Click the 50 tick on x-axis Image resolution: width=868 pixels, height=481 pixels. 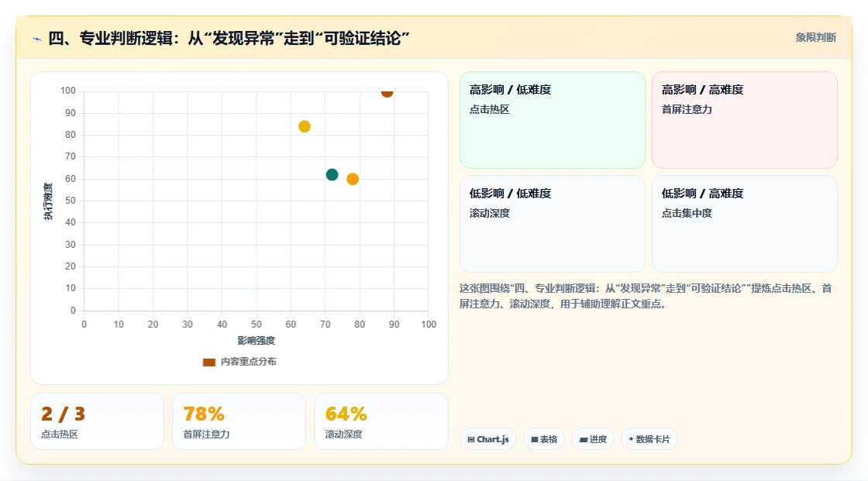coord(257,325)
